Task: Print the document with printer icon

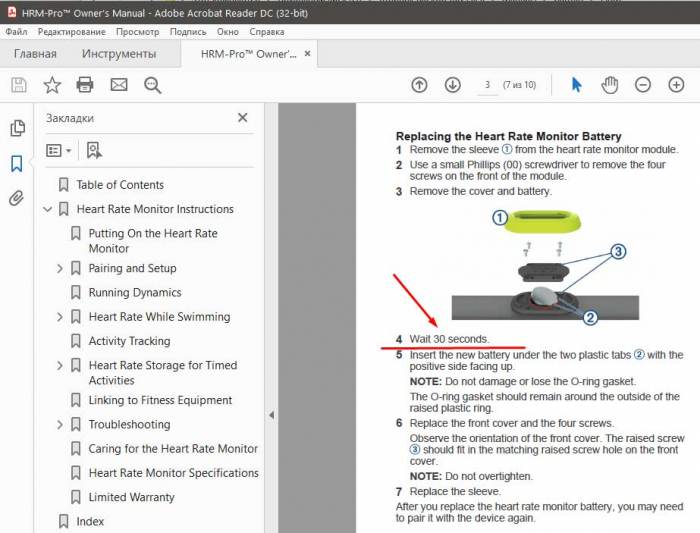Action: [85, 85]
